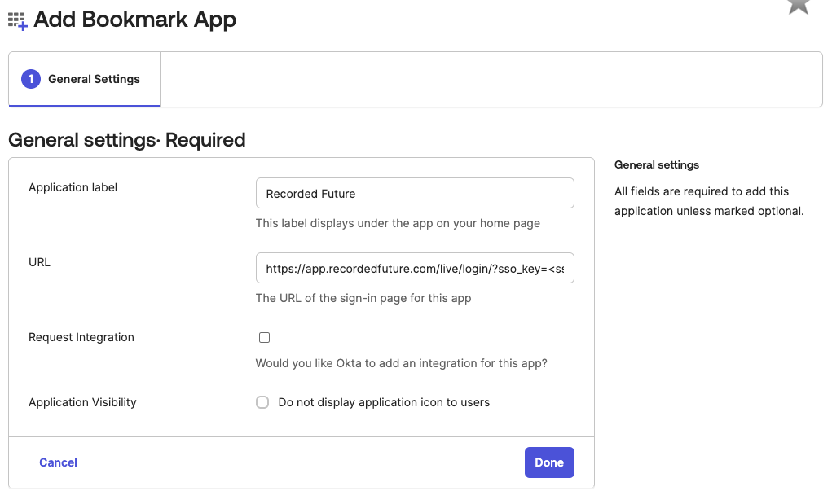This screenshot has height=504, width=832.
Task: Click the "URL" field label
Action: [39, 262]
